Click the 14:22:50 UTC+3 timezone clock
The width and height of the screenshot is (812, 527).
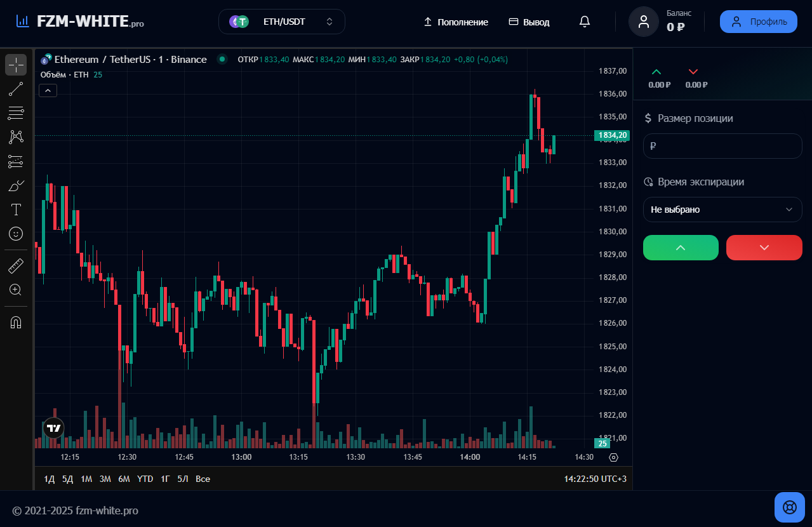(x=596, y=479)
